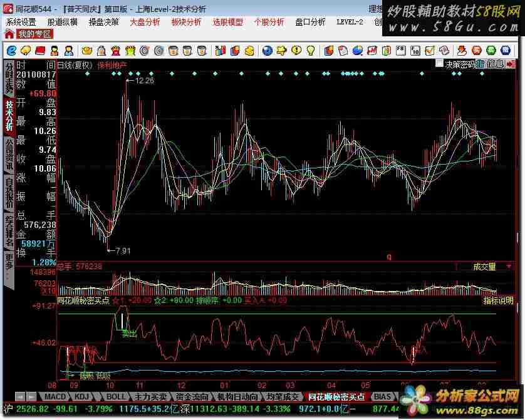Select the 均笔成交 indicator tab
Image resolution: width=525 pixels, height=420 pixels.
point(283,397)
